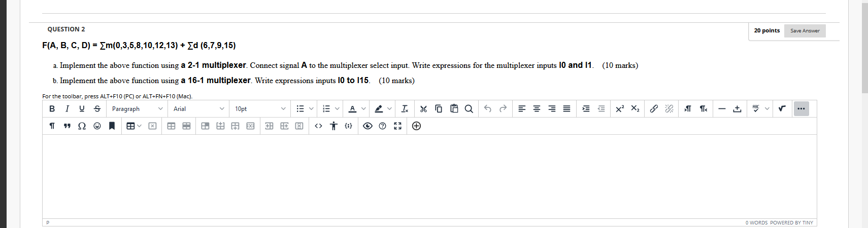This screenshot has width=868, height=228.
Task: Expand the text color picker arrow
Action: click(363, 108)
